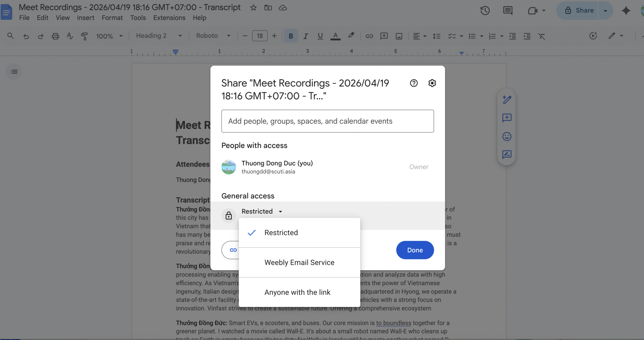This screenshot has height=340, width=644.
Task: Open version history clock icon
Action: pos(485,11)
